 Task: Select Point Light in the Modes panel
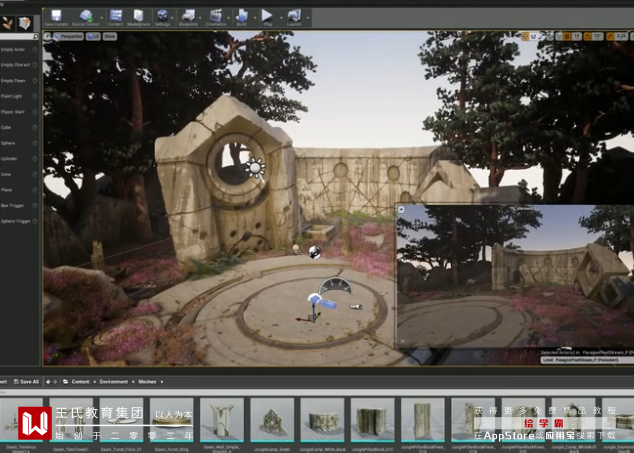pyautogui.click(x=19, y=96)
